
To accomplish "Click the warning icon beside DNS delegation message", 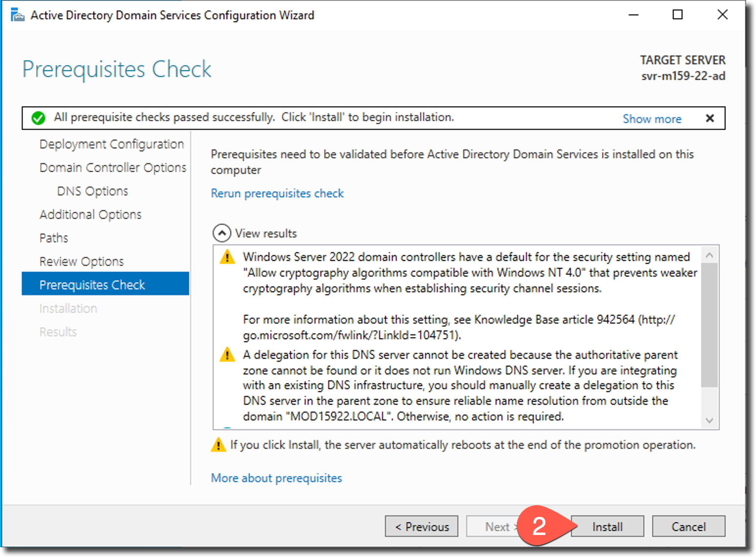I will 227,354.
